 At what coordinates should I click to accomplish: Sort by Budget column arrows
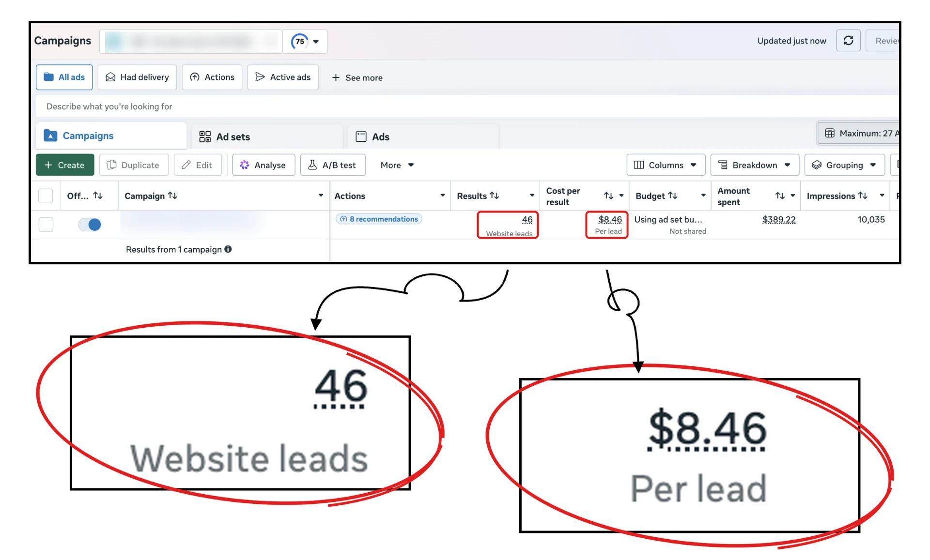(x=673, y=196)
